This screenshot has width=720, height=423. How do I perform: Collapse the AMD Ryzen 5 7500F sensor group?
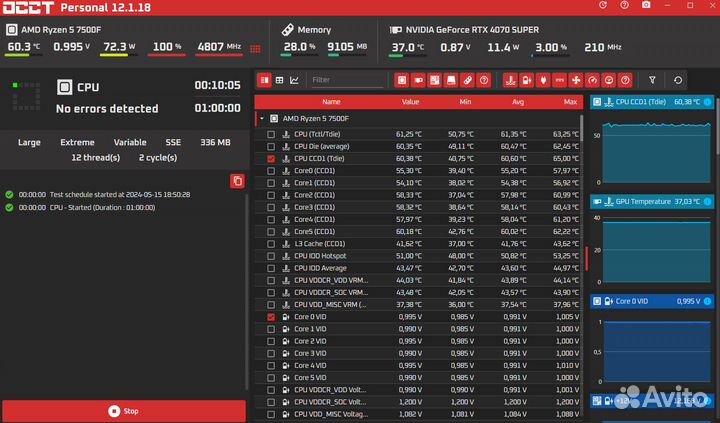tap(262, 118)
